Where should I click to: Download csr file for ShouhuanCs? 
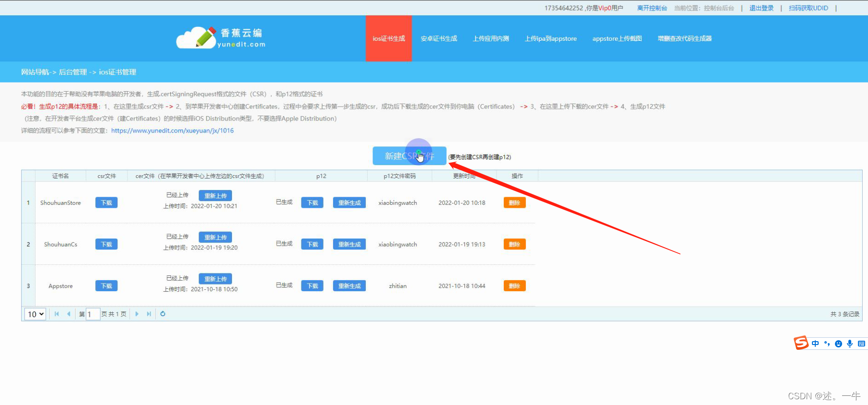coord(106,244)
